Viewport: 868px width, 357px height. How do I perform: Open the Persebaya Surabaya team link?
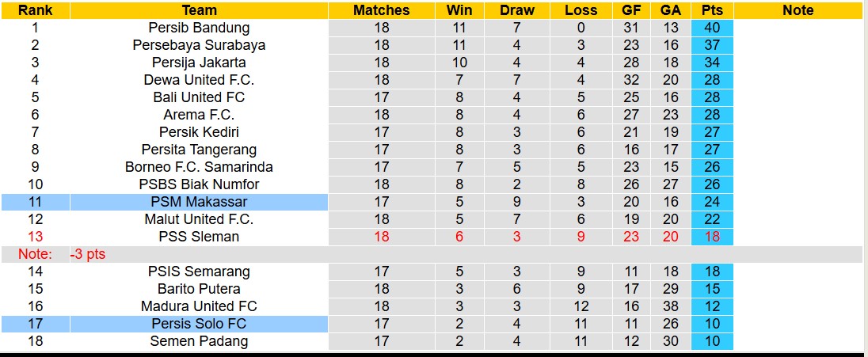(x=199, y=45)
